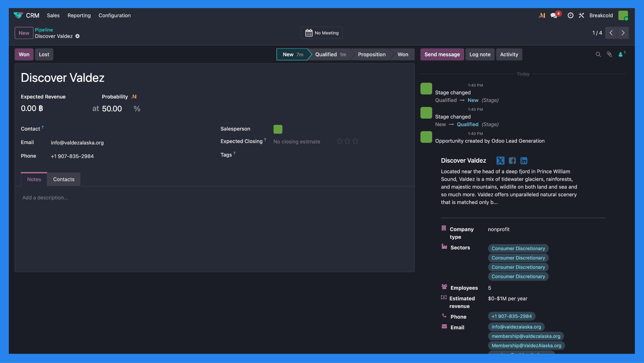This screenshot has width=644, height=363.
Task: Search messages with magnifier icon
Action: pos(598,54)
